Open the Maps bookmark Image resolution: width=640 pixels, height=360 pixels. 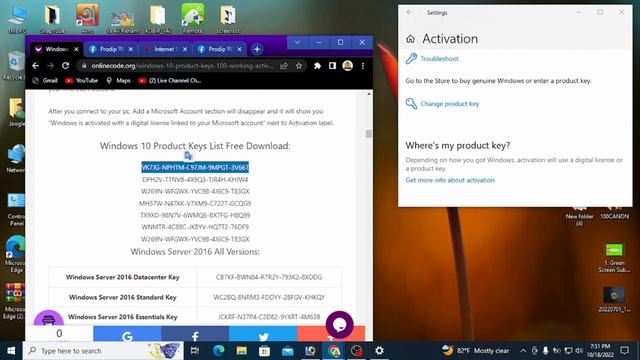[x=118, y=80]
